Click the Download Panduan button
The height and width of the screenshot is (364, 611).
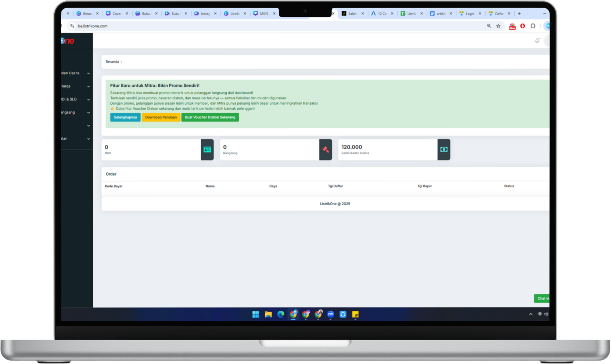pos(161,117)
